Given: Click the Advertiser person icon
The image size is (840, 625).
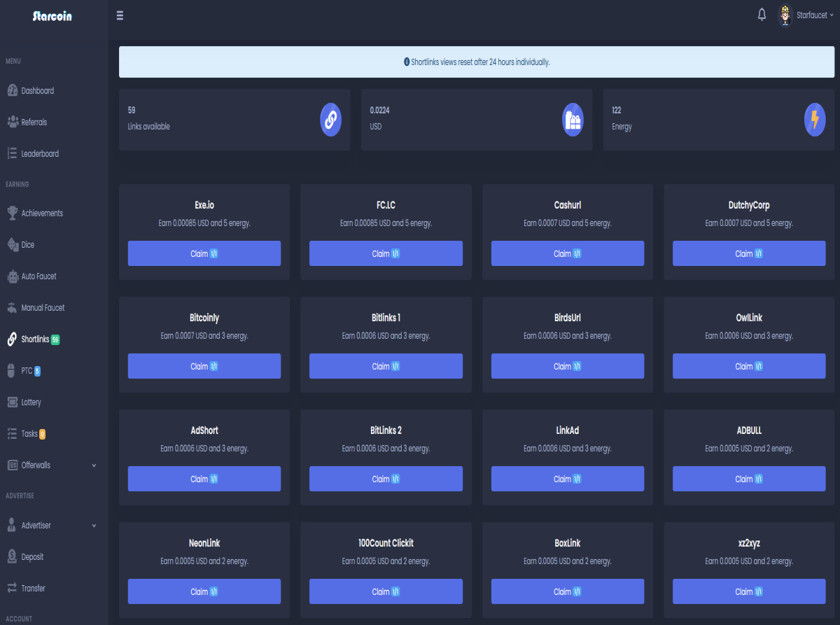Looking at the screenshot, I should tap(12, 525).
